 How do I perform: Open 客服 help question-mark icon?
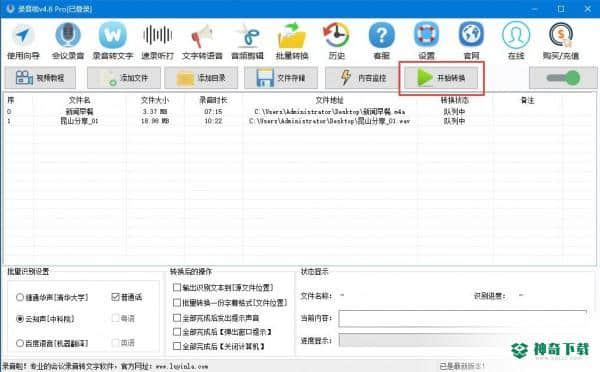(x=382, y=41)
